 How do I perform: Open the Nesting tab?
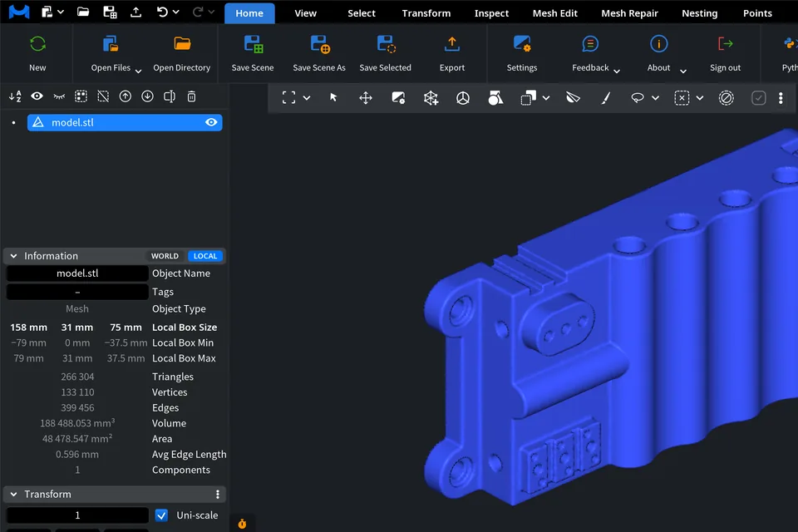(x=700, y=13)
